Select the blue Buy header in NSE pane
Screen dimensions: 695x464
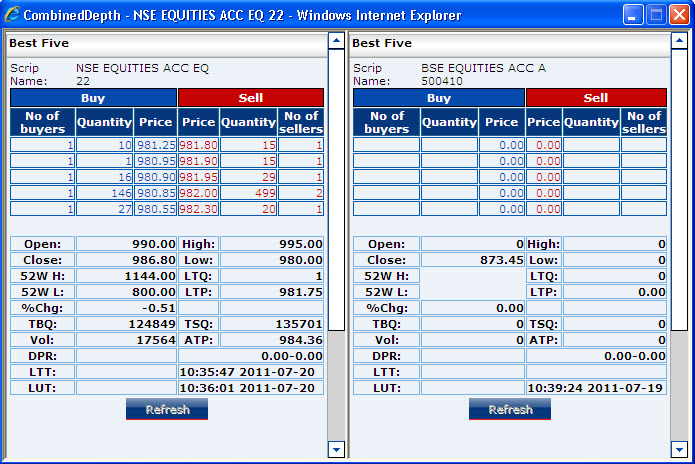pyautogui.click(x=93, y=98)
